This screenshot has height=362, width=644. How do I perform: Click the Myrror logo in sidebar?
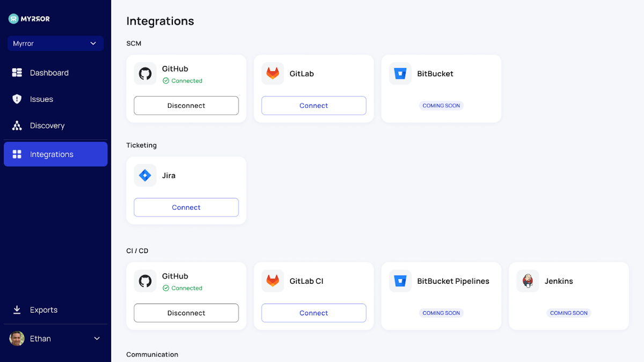click(30, 19)
